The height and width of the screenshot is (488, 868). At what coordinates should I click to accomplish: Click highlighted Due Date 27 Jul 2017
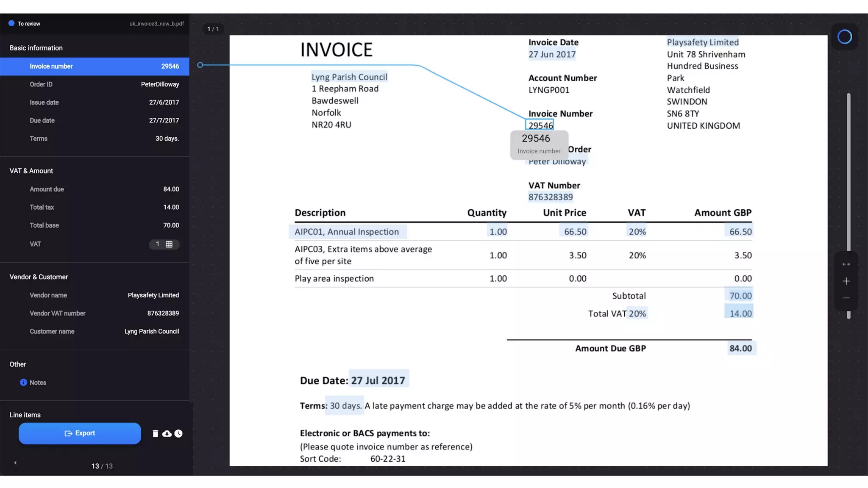(378, 380)
